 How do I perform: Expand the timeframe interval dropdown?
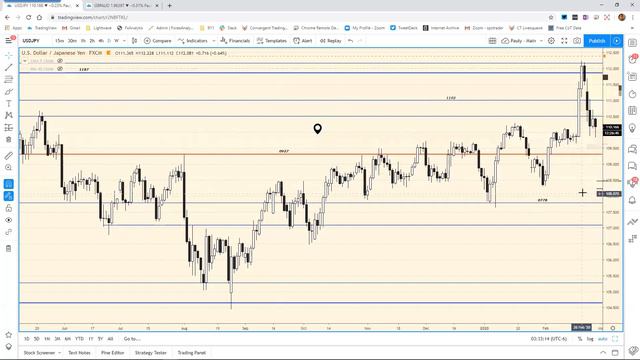124,41
